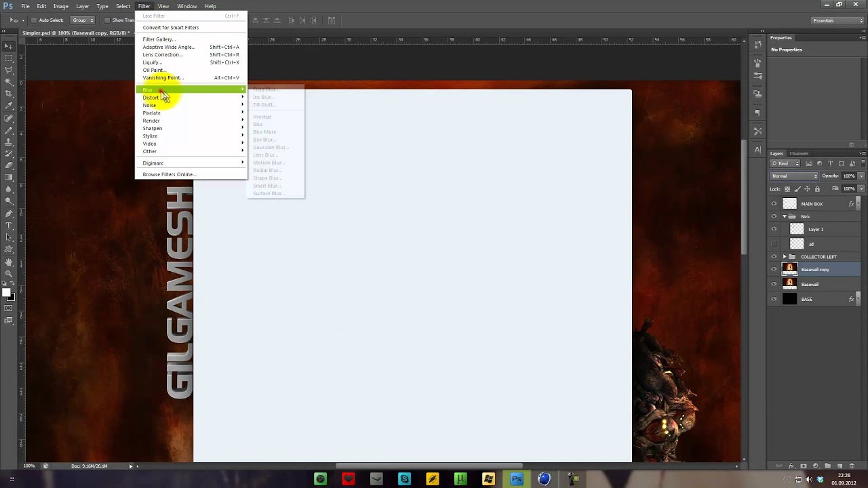Select the Hand tool
This screenshot has height=488, width=868.
point(9,262)
